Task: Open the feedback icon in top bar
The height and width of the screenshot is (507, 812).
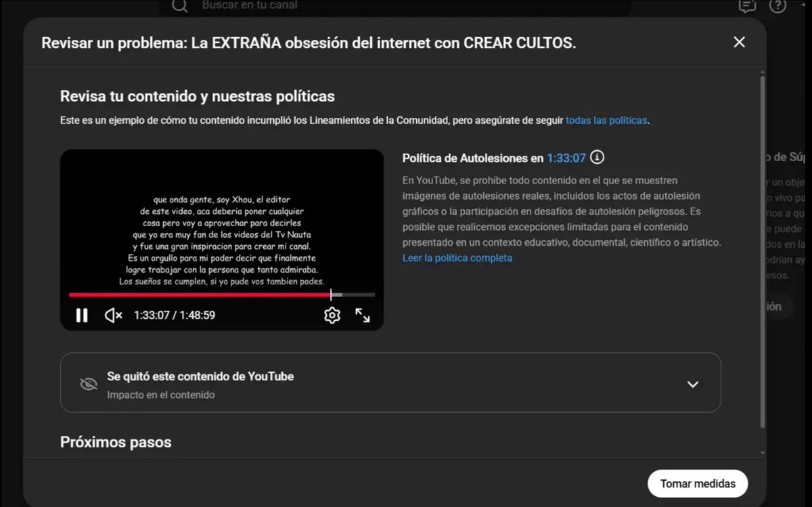Action: coord(747,5)
